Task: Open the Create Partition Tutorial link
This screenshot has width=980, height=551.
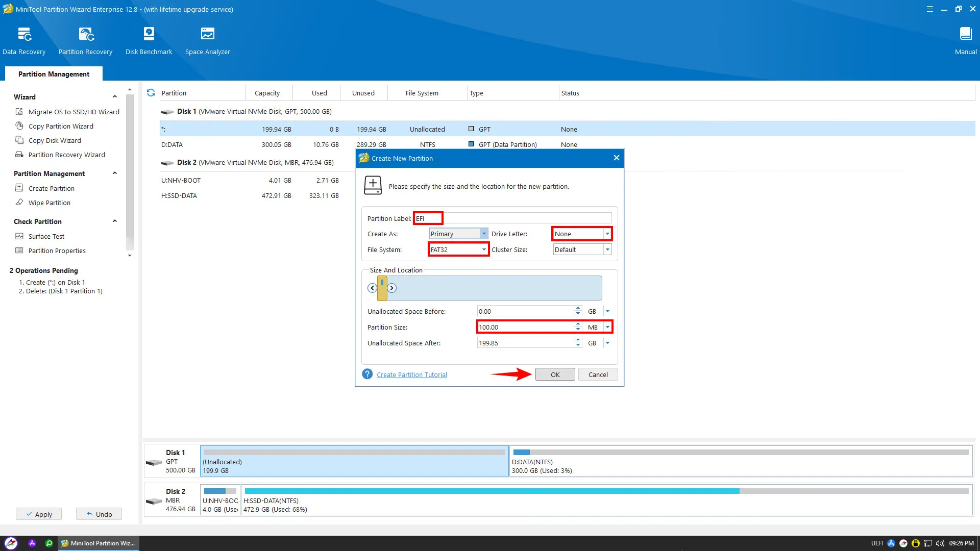Action: 411,374
